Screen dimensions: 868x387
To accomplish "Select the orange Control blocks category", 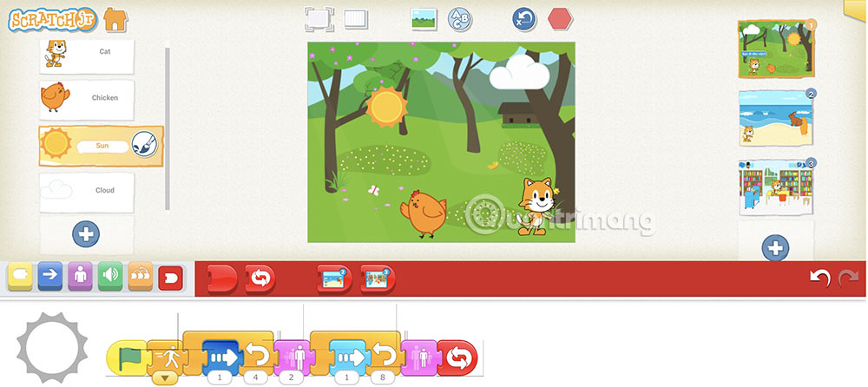I will (x=141, y=276).
